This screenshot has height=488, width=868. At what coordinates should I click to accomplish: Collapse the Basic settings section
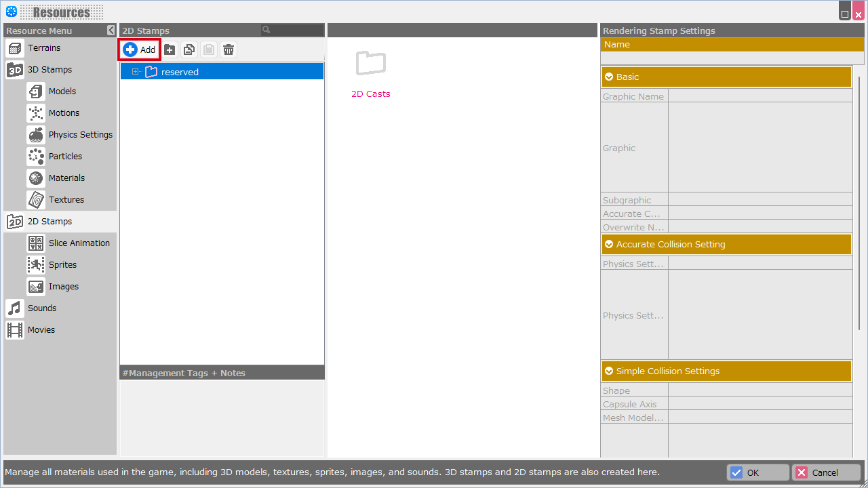coord(609,77)
